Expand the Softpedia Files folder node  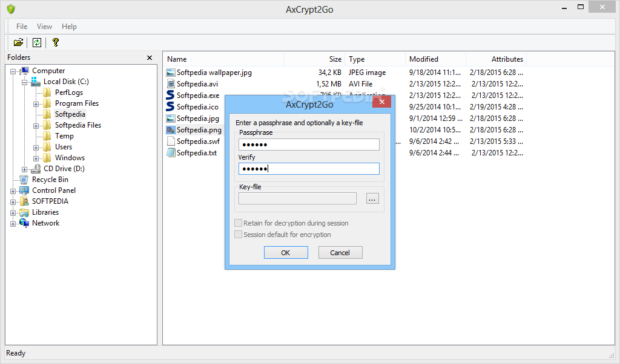(x=36, y=126)
